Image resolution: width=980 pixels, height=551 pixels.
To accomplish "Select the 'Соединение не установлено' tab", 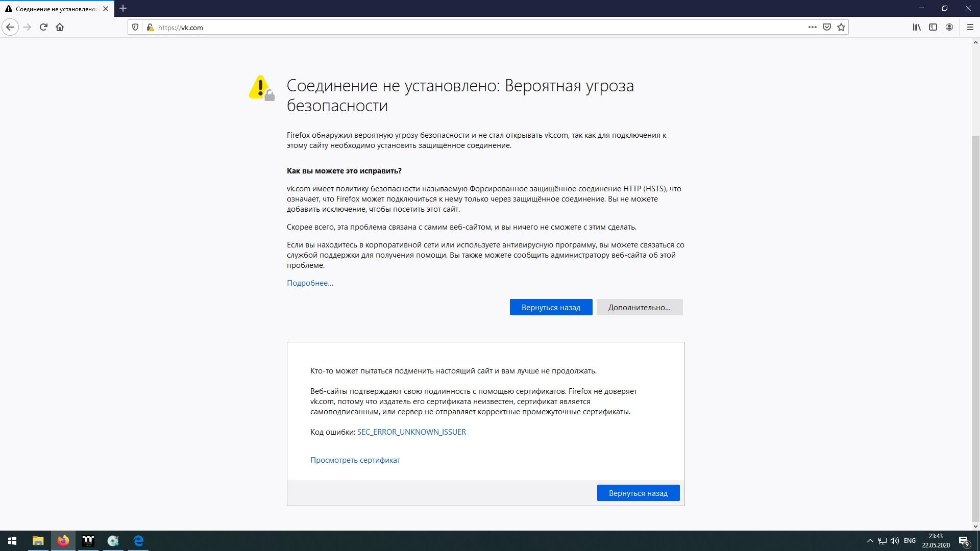I will pyautogui.click(x=57, y=9).
